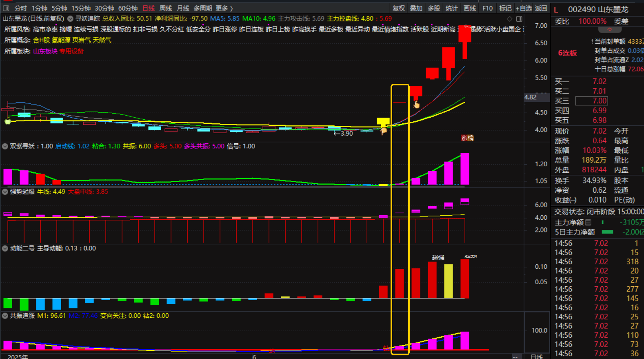Click the red L stock tag icon

pos(556,10)
